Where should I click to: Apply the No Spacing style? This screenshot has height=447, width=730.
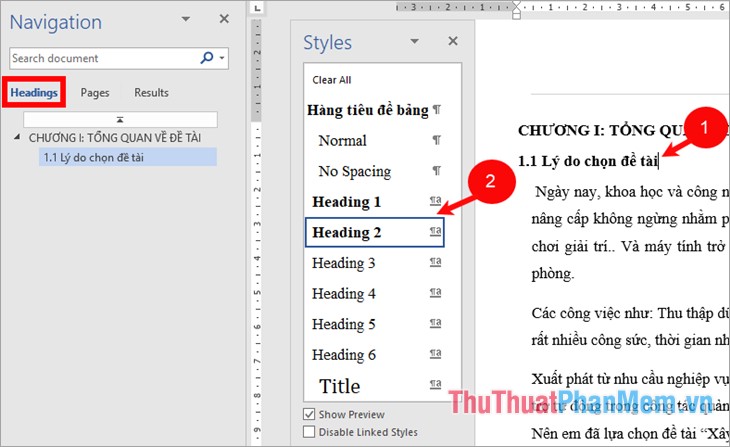click(x=375, y=171)
